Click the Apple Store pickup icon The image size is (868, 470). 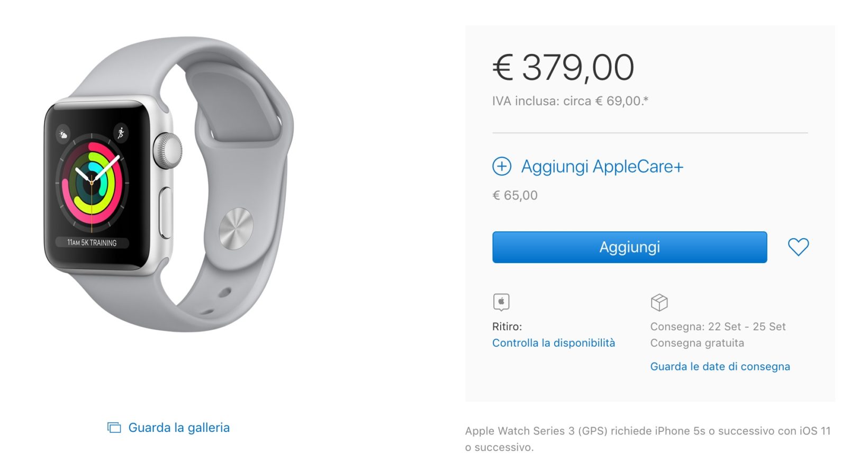point(501,302)
